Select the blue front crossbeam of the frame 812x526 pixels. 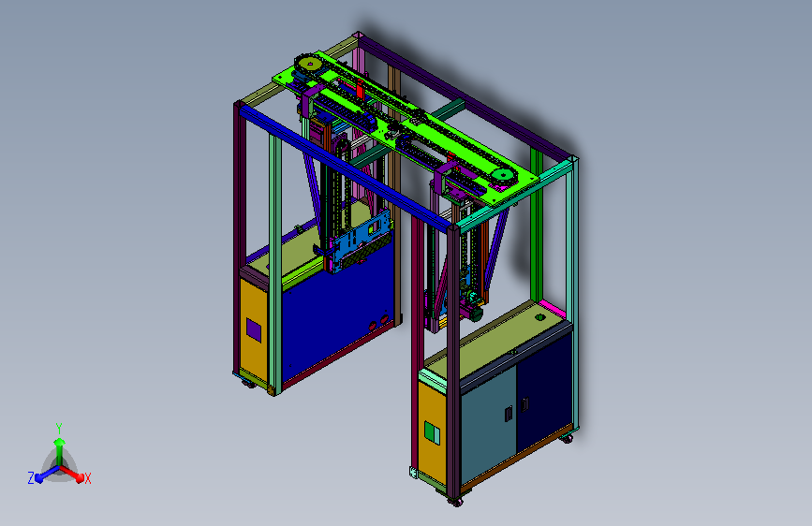pos(346,167)
